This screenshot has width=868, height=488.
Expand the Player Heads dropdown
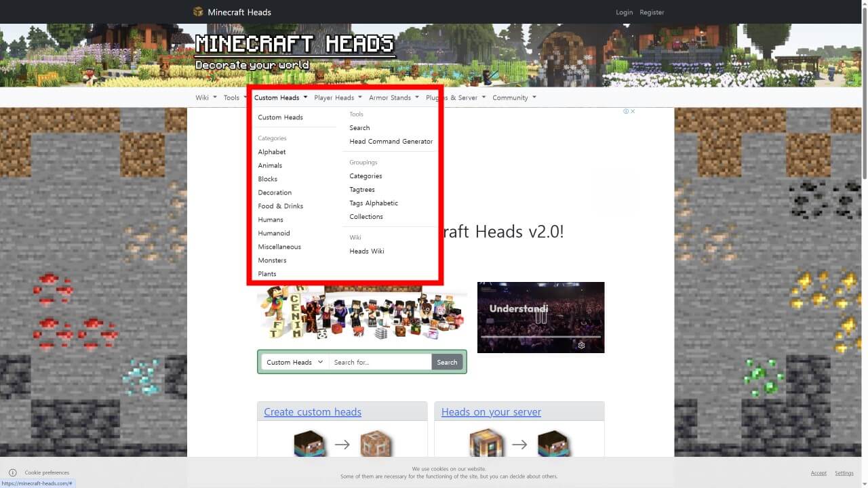pos(338,98)
